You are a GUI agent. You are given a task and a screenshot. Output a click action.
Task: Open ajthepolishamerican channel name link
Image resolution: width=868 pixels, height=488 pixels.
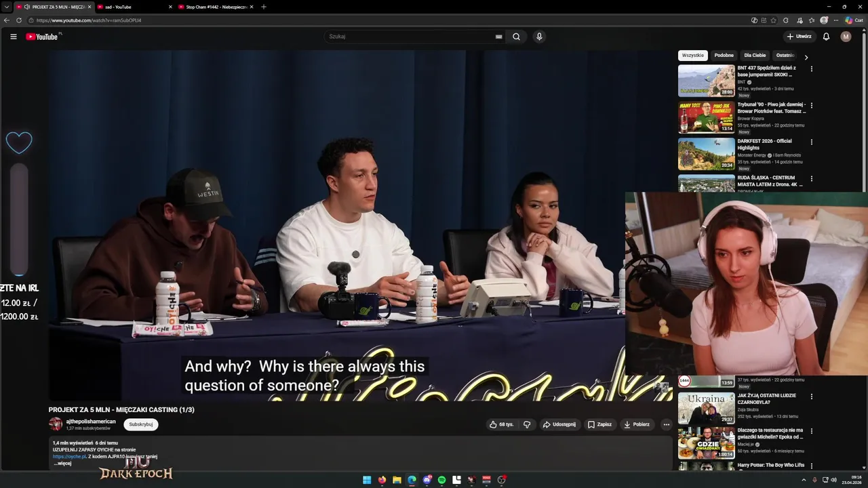pyautogui.click(x=91, y=422)
